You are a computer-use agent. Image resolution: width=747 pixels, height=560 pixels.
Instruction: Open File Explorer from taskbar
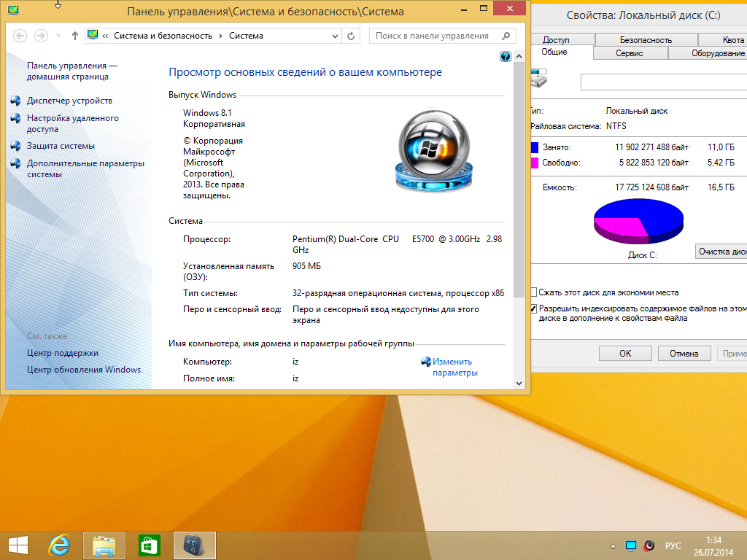[104, 545]
